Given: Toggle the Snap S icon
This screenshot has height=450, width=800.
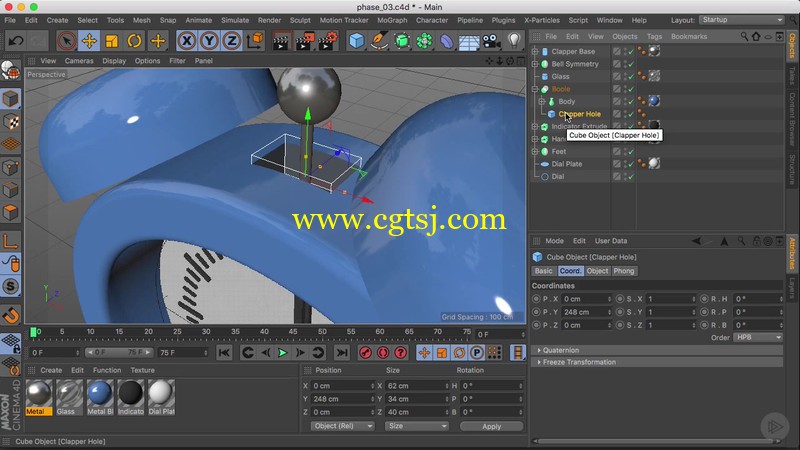Looking at the screenshot, I should pos(11,286).
